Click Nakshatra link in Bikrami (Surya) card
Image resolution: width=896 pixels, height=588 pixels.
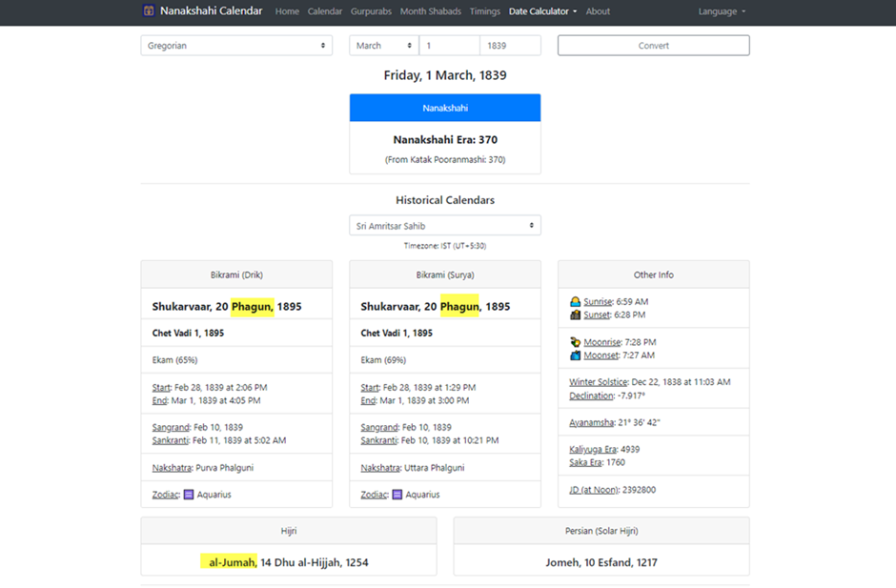(x=380, y=468)
